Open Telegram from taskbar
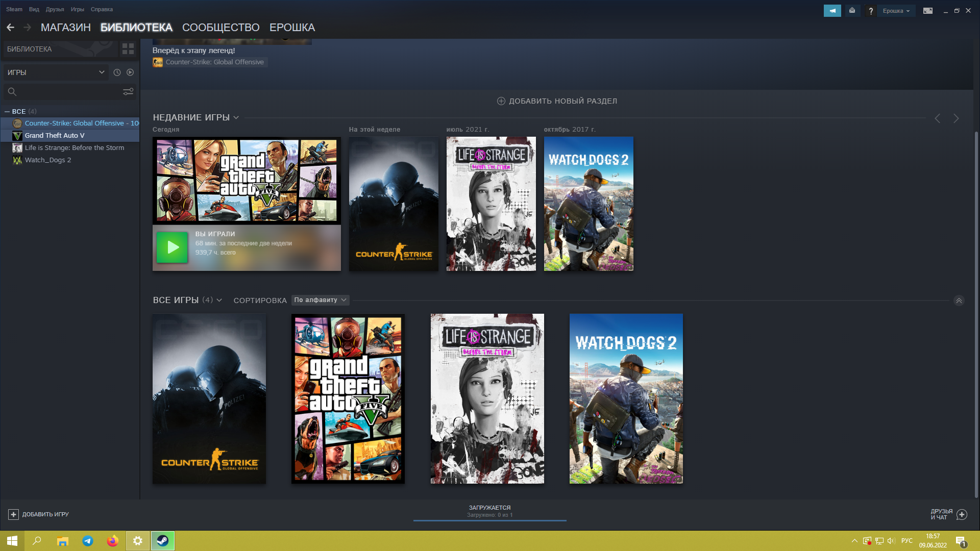The image size is (980, 551). click(88, 541)
